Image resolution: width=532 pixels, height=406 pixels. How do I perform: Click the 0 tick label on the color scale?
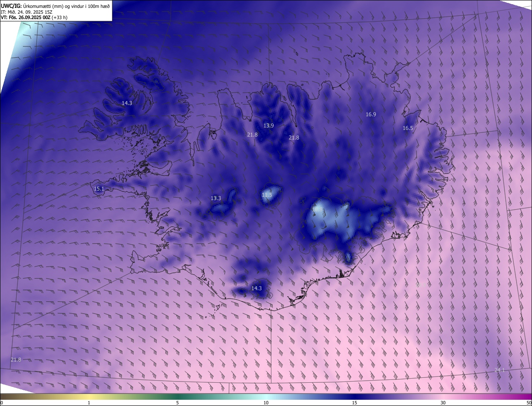pos(2,403)
